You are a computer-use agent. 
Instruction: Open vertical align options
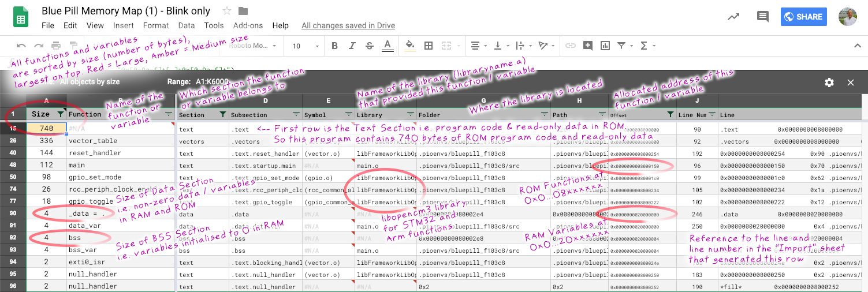tap(500, 46)
